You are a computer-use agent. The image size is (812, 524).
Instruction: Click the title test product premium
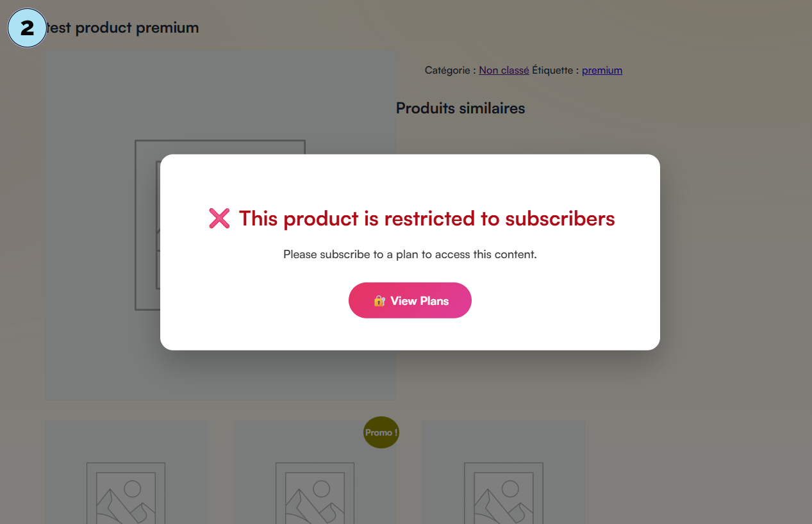(x=123, y=28)
